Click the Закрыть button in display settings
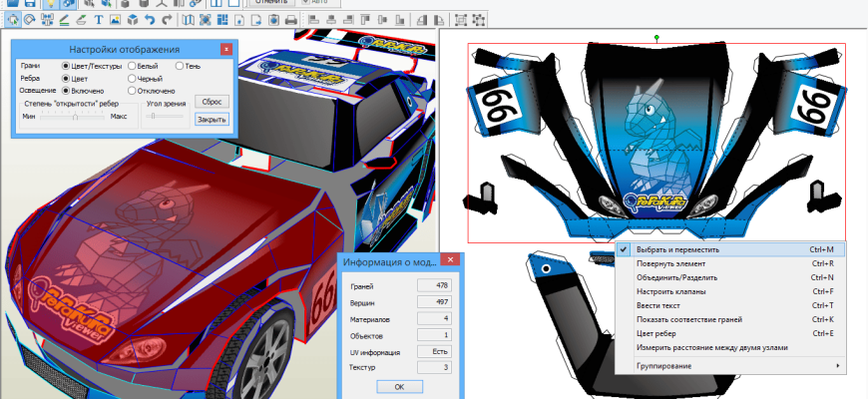The image size is (868, 399). 212,119
